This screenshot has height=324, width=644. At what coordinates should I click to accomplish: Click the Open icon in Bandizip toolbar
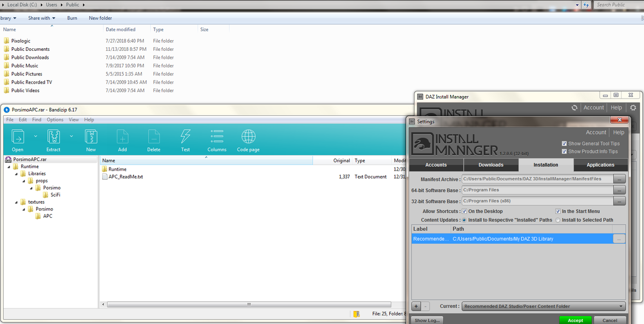(18, 137)
